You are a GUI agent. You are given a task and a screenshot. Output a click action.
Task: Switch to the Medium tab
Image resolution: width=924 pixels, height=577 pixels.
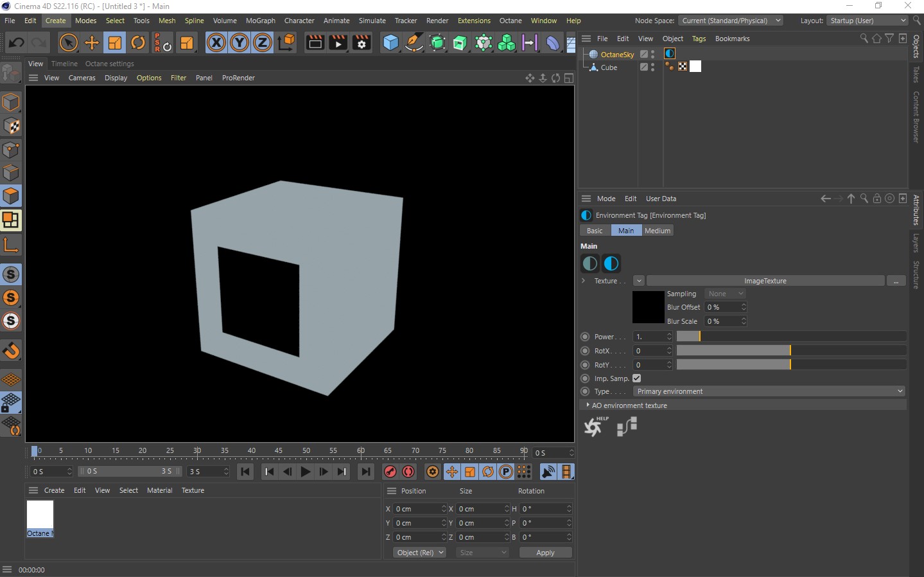click(657, 231)
